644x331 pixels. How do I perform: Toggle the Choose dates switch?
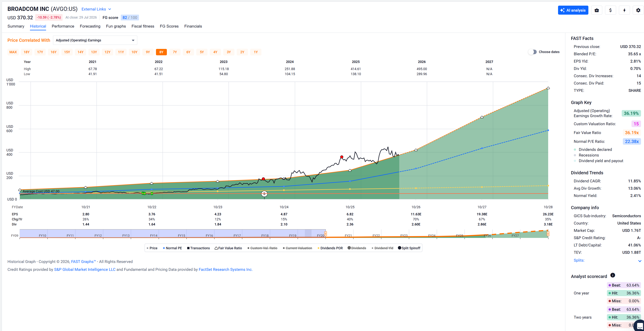(x=533, y=52)
